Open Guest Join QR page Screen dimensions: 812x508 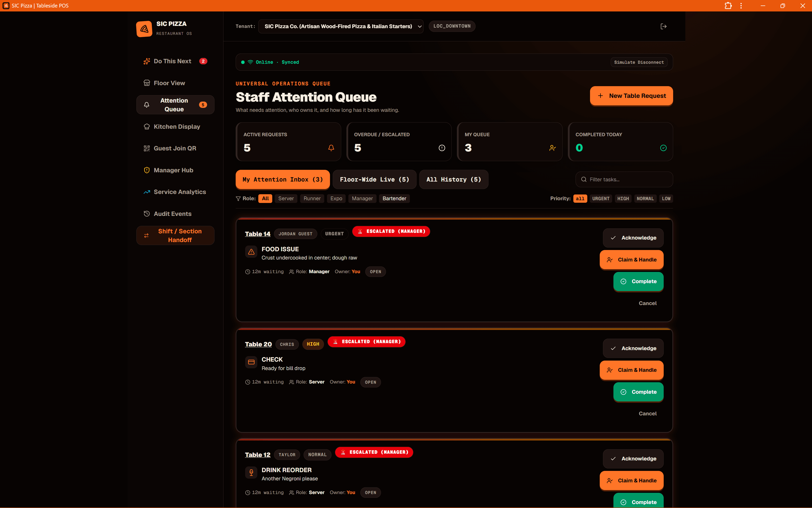pyautogui.click(x=175, y=148)
